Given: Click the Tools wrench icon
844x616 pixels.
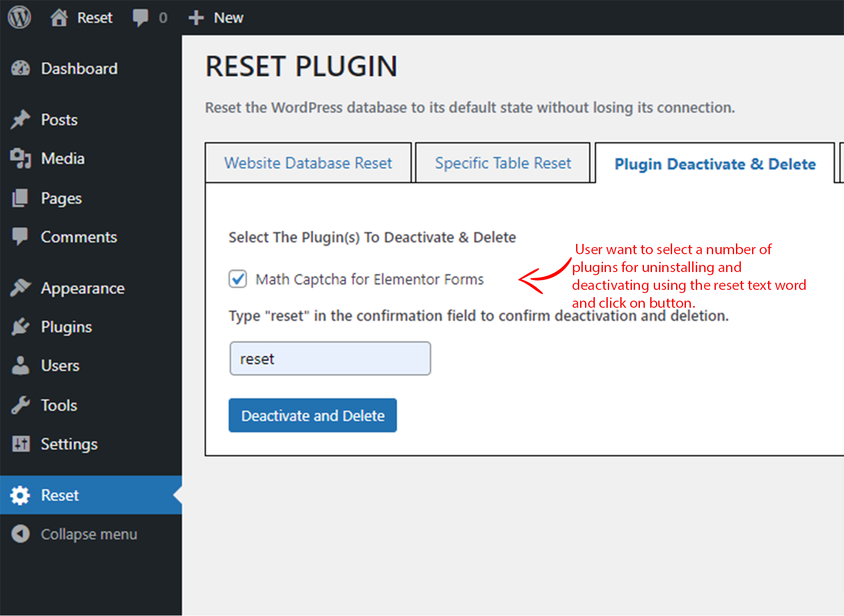Looking at the screenshot, I should pos(21,405).
